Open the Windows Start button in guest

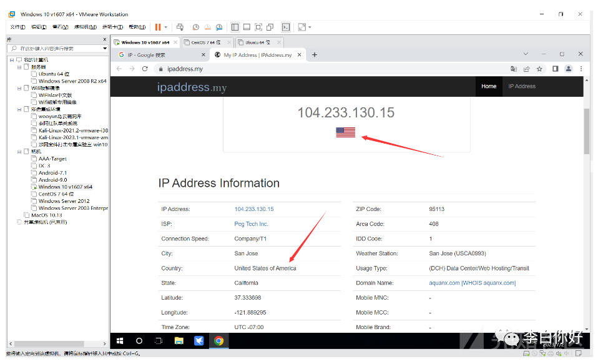[x=120, y=341]
